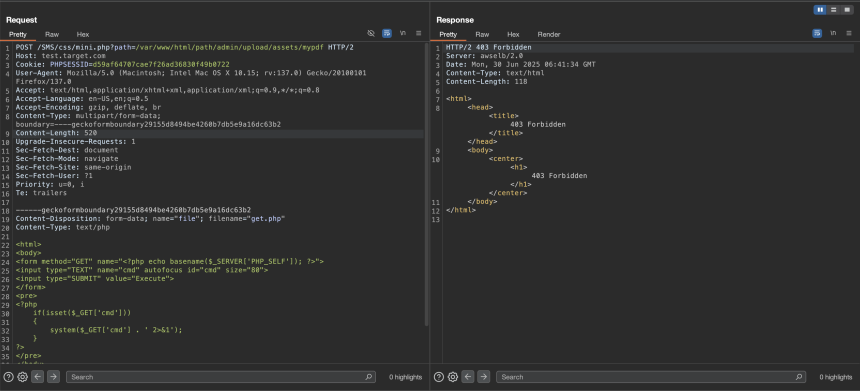Open the Response Render tab
Viewport: 860px width, 391px height.
tap(549, 34)
